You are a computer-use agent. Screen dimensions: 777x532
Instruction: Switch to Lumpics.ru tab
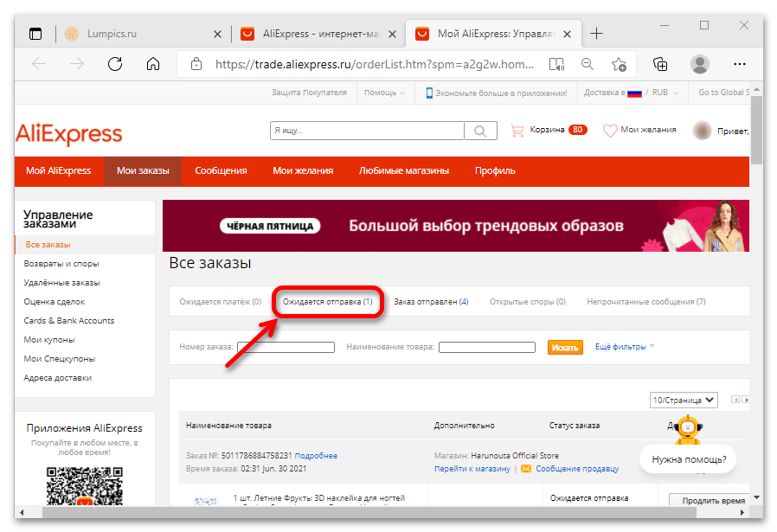112,34
